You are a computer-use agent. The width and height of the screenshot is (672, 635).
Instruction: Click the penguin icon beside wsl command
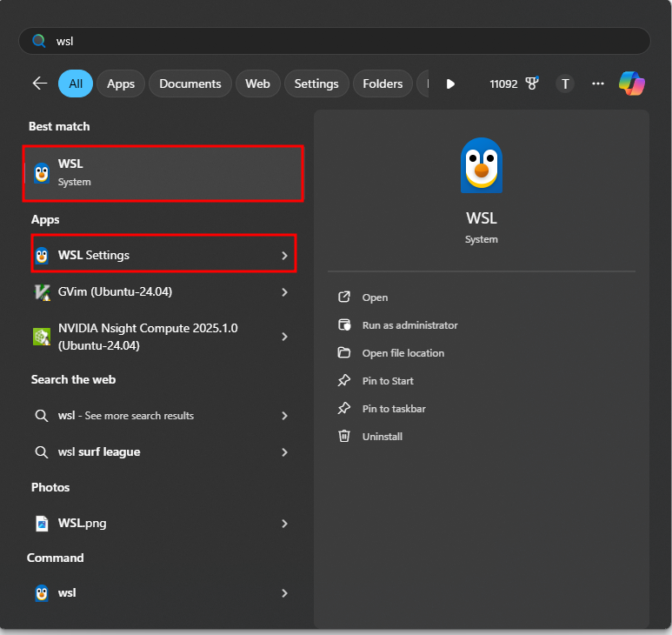[42, 593]
